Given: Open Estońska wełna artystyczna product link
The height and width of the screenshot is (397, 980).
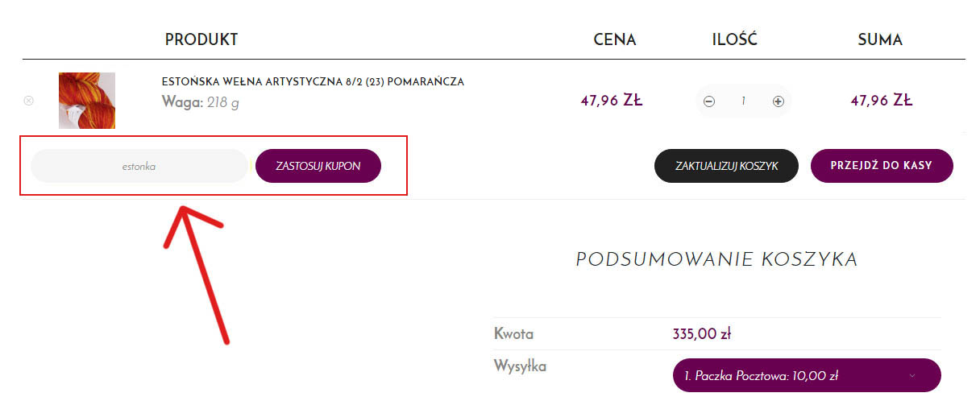Looking at the screenshot, I should 313,82.
